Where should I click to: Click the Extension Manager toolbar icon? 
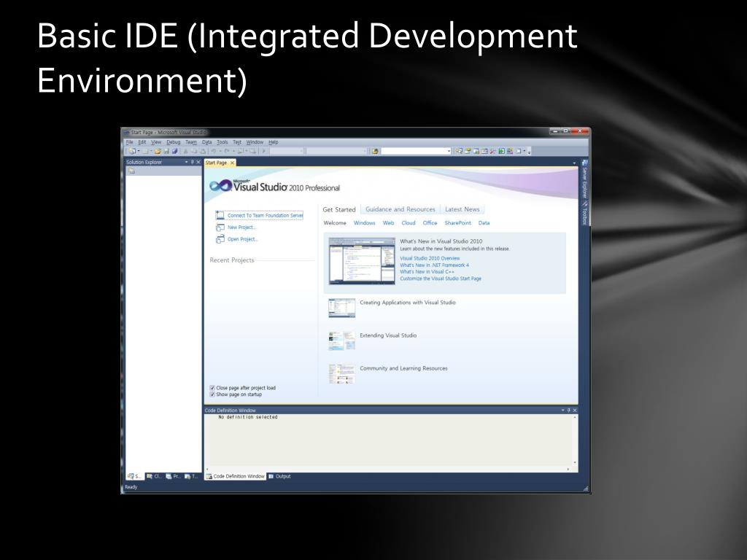pyautogui.click(x=510, y=151)
